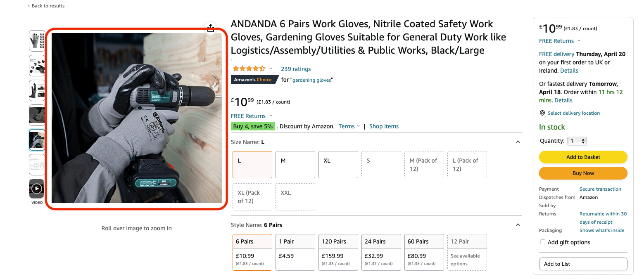Image resolution: width=644 pixels, height=279 pixels.
Task: Open the Shop items link
Action: [x=384, y=126]
